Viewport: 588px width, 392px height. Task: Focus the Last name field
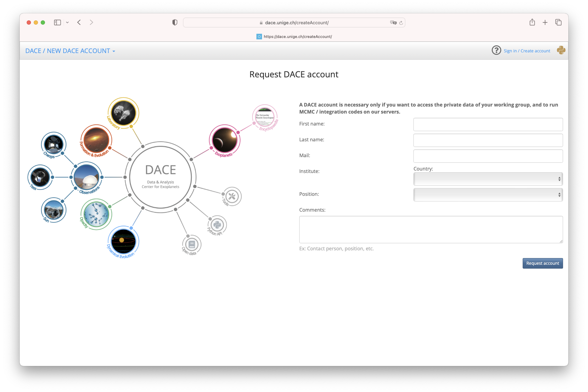(488, 140)
